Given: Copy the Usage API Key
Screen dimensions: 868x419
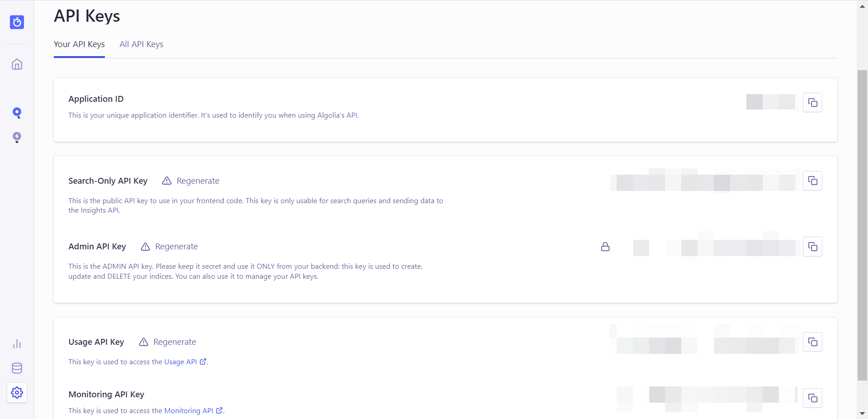Looking at the screenshot, I should 812,342.
